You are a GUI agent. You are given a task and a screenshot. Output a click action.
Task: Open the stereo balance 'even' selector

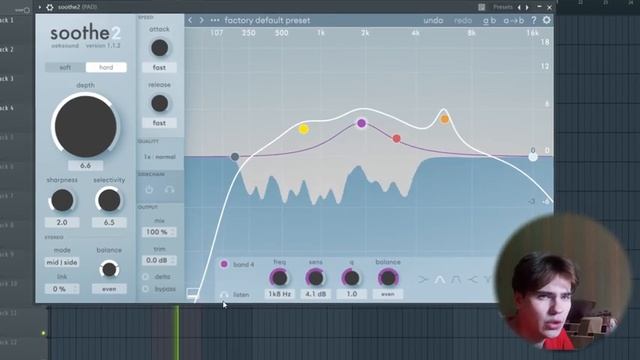tap(109, 289)
